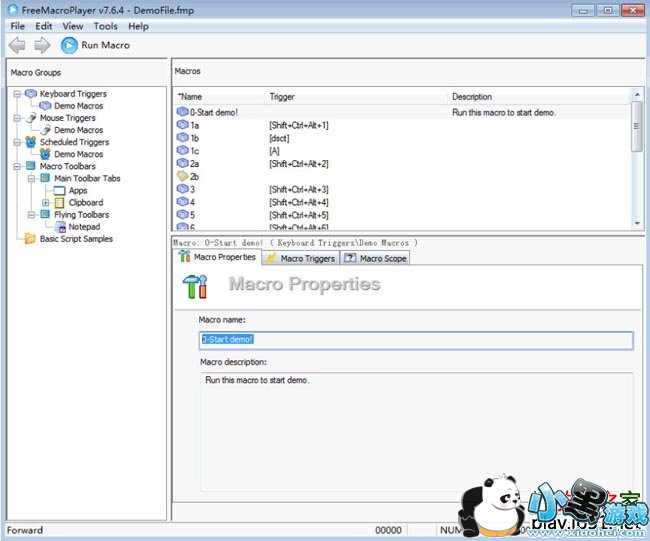Click the Basic Script Samples folder icon
The image size is (650, 541).
[30, 239]
